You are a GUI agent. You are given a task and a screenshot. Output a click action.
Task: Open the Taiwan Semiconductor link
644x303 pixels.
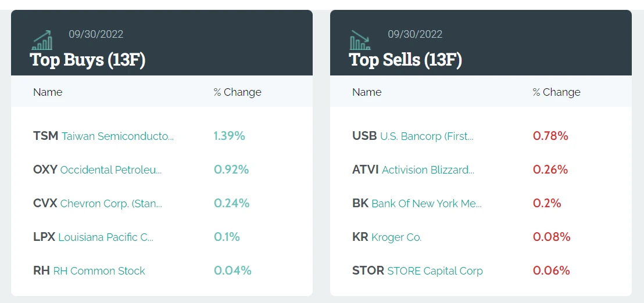tap(117, 136)
